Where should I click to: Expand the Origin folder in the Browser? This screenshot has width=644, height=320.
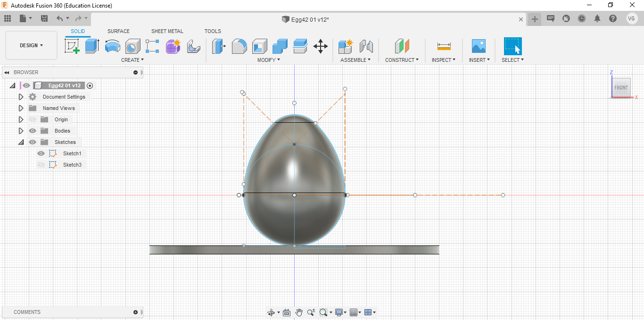click(21, 119)
